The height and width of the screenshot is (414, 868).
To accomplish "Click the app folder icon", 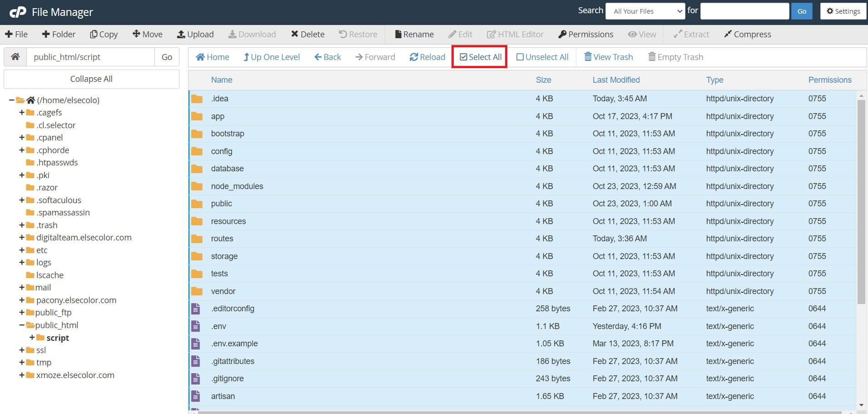I will click(197, 116).
